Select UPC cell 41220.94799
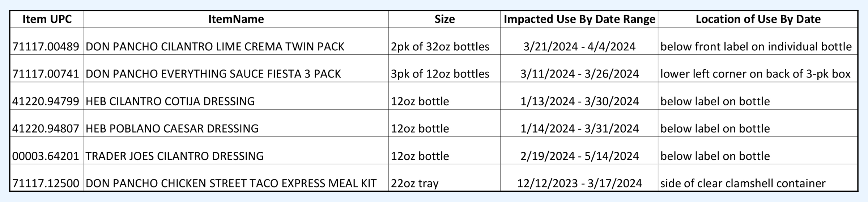Viewport: 868px width, 202px height. coord(46,101)
